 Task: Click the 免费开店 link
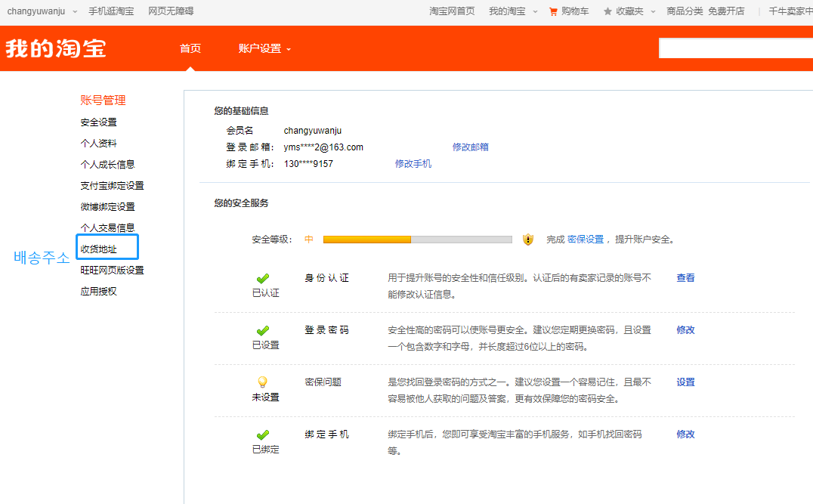726,11
